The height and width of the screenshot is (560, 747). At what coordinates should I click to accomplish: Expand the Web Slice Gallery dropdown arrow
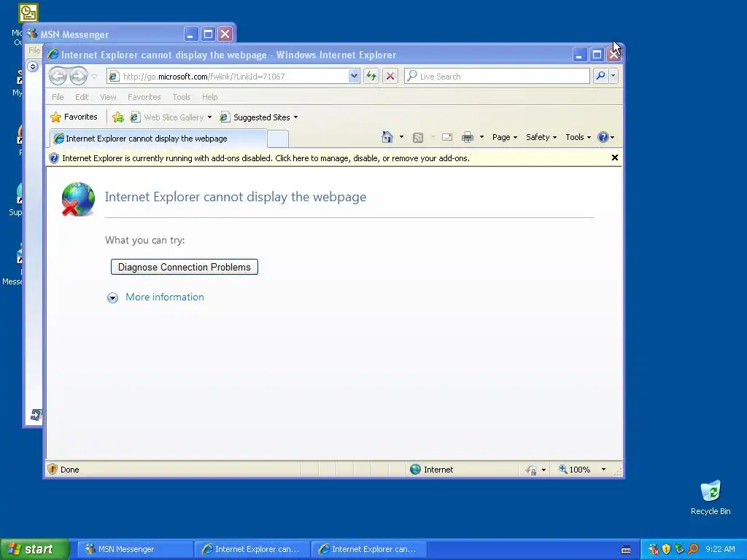pyautogui.click(x=209, y=117)
